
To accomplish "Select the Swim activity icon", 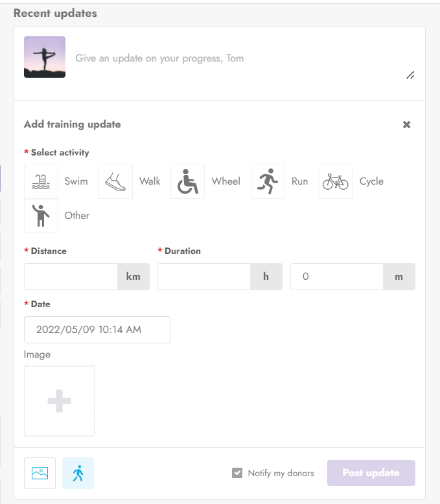I will pyautogui.click(x=41, y=181).
